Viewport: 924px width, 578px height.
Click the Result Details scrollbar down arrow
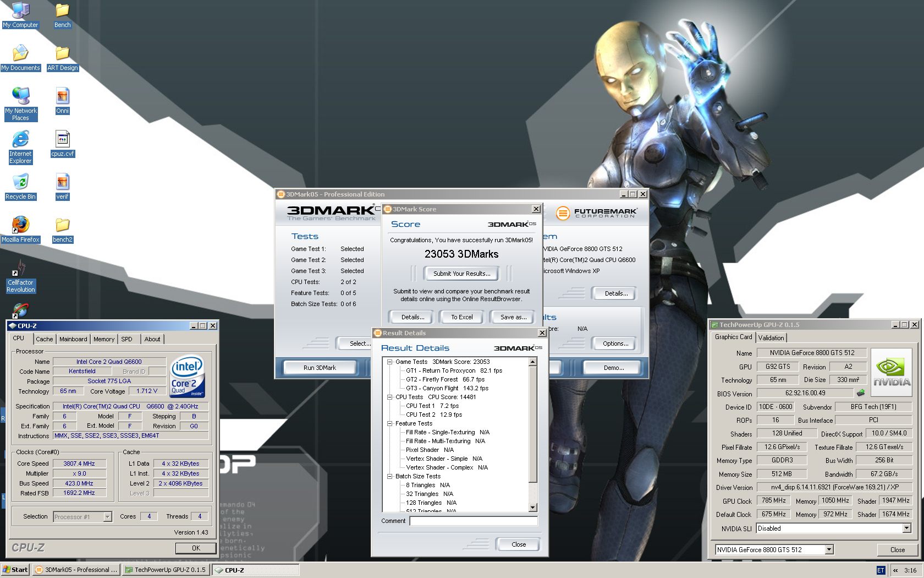pos(532,508)
